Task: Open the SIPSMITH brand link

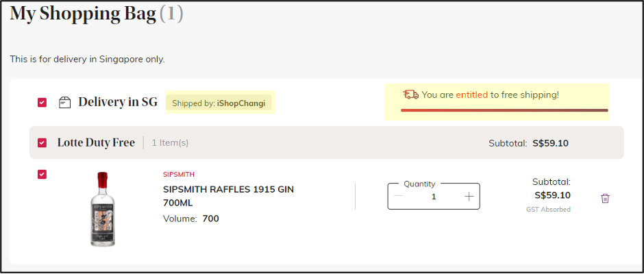Action: pos(179,175)
